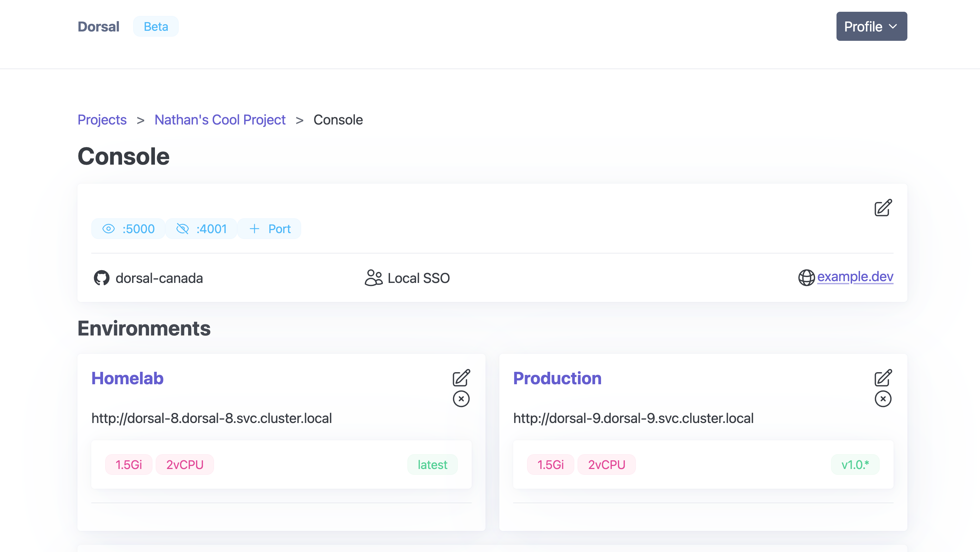Viewport: 980px width, 552px height.
Task: Click the Console breadcrumb text
Action: (x=338, y=120)
